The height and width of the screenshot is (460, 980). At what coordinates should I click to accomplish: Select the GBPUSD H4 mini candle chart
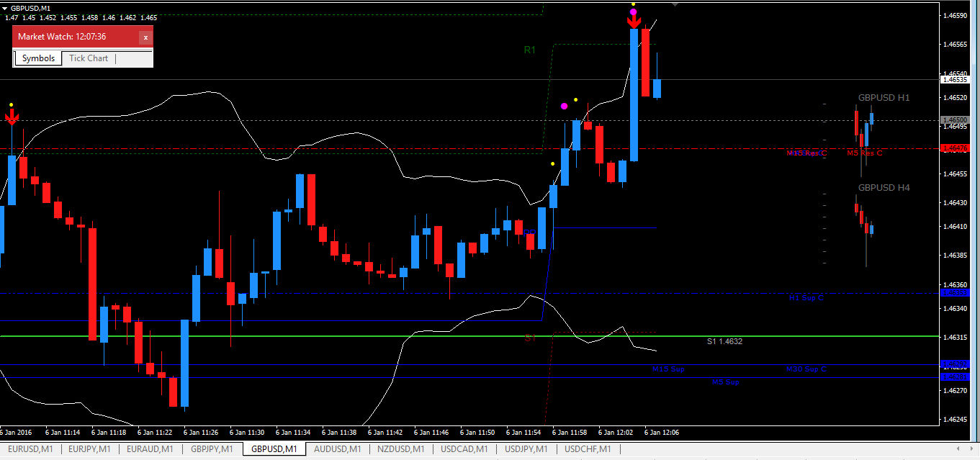tap(864, 230)
